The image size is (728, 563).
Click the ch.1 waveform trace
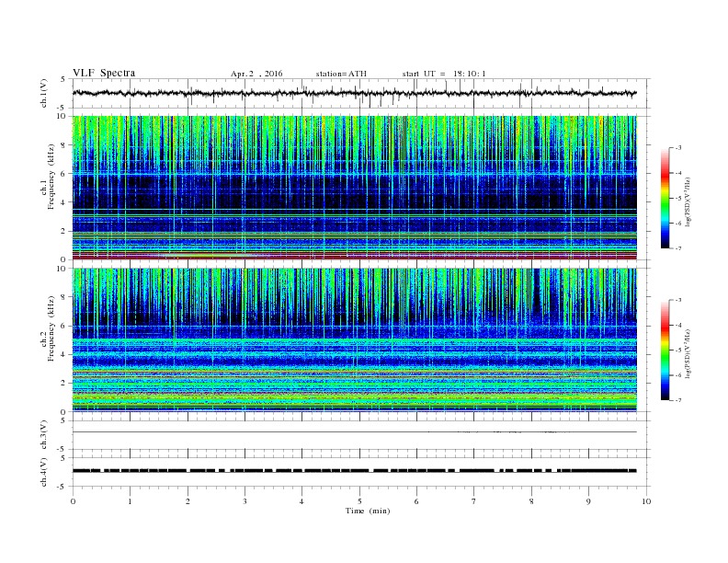pyautogui.click(x=354, y=93)
